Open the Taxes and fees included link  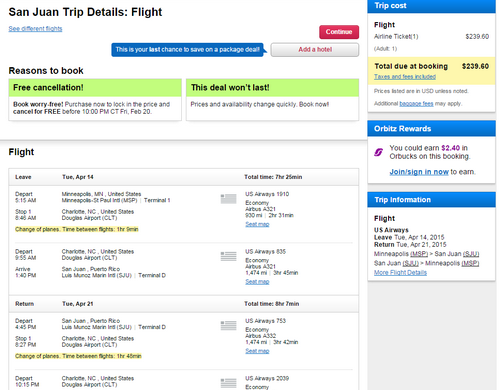[405, 77]
